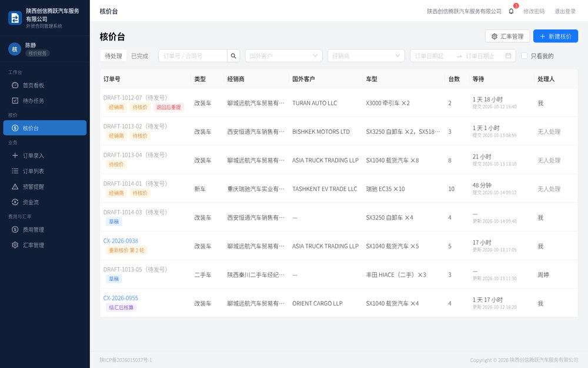The height and width of the screenshot is (368, 588).
Task: Click the 资金流 icon in sidebar
Action: coord(15,202)
